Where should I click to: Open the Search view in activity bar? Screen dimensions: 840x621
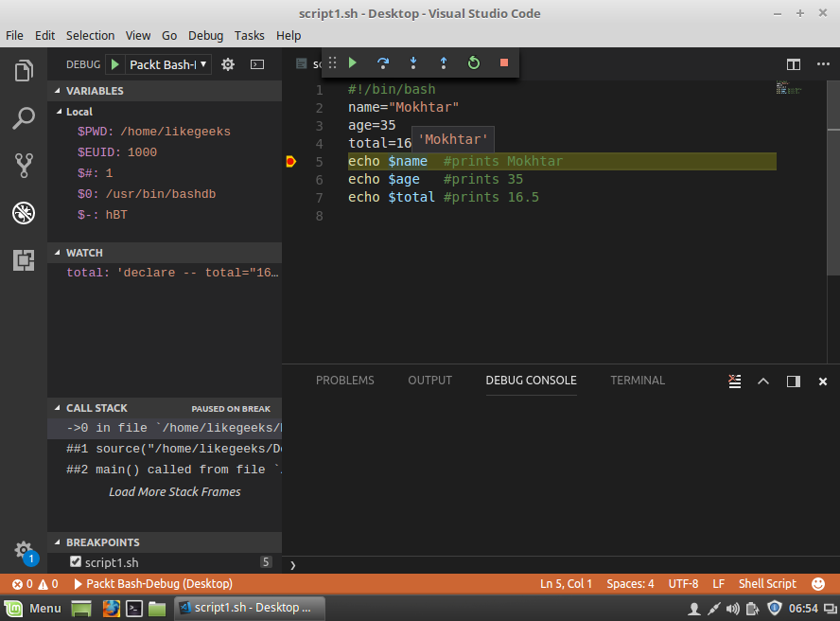(x=24, y=118)
